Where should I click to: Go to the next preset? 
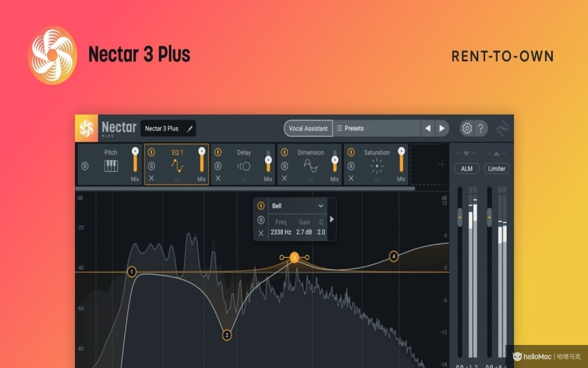(x=442, y=128)
